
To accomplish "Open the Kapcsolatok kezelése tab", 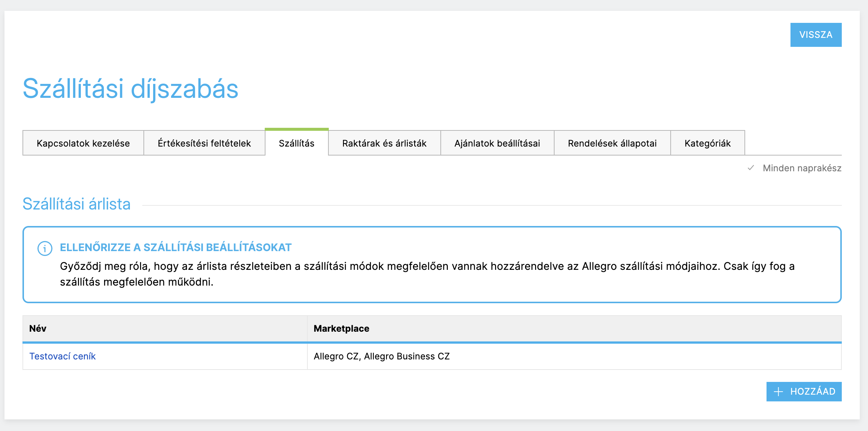I will click(x=83, y=143).
